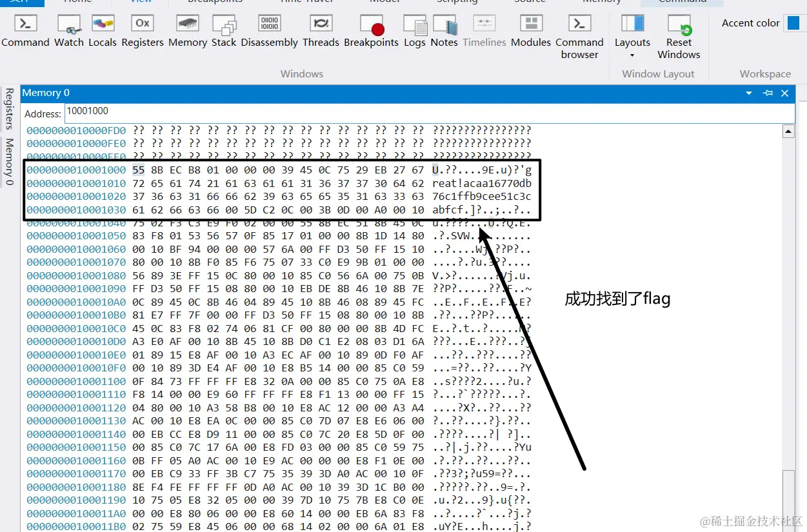This screenshot has height=532, width=807.
Task: Click ASCII text 'reat!acaa16770db'
Action: [482, 183]
